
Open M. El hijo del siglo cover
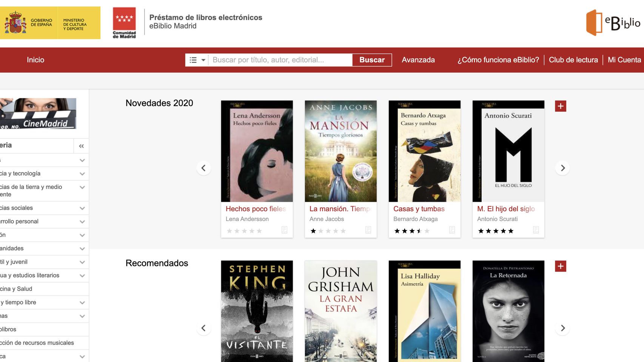(508, 151)
